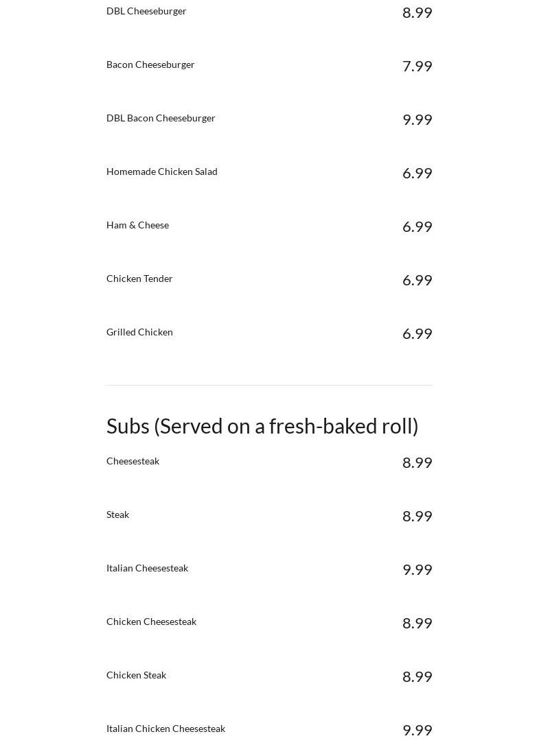539x756 pixels.
Task: Select the Bacon Cheeseburger item name
Action: tap(150, 64)
